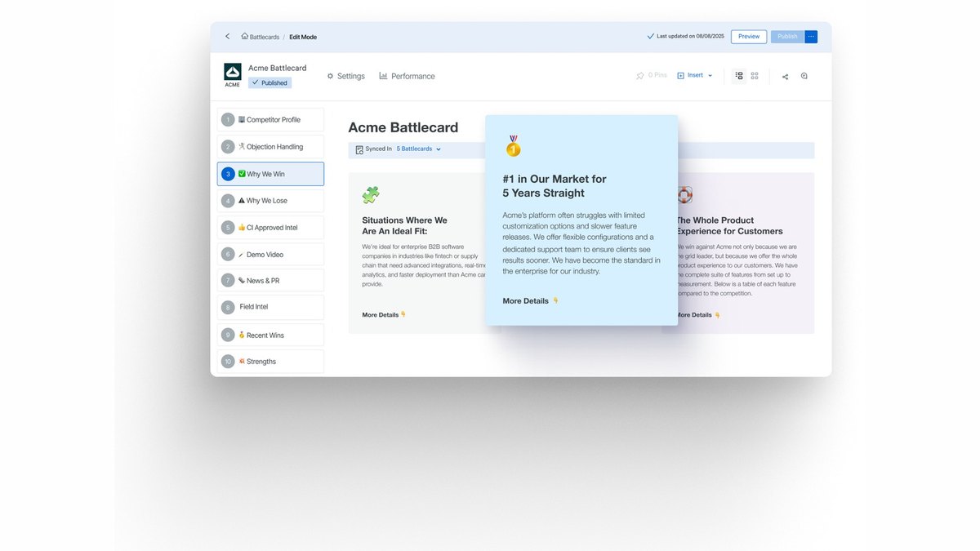This screenshot has height=551, width=980.
Task: Select the Field Intel section
Action: [270, 307]
